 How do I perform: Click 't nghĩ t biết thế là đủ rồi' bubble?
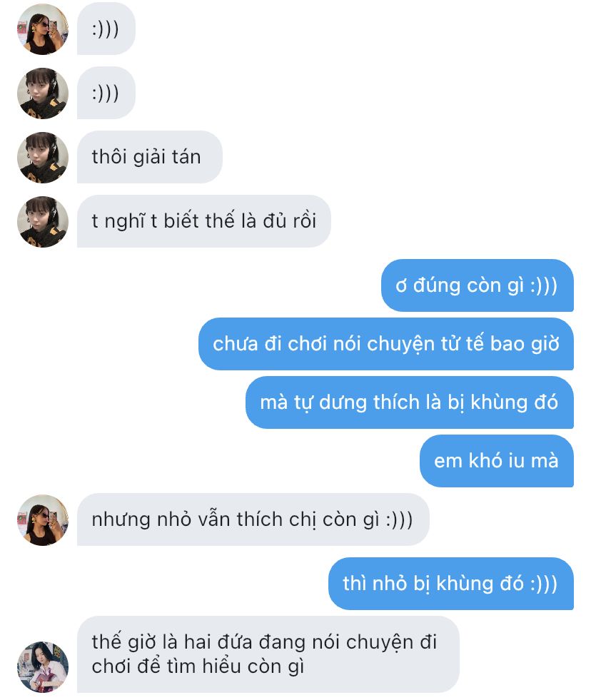[x=203, y=221]
